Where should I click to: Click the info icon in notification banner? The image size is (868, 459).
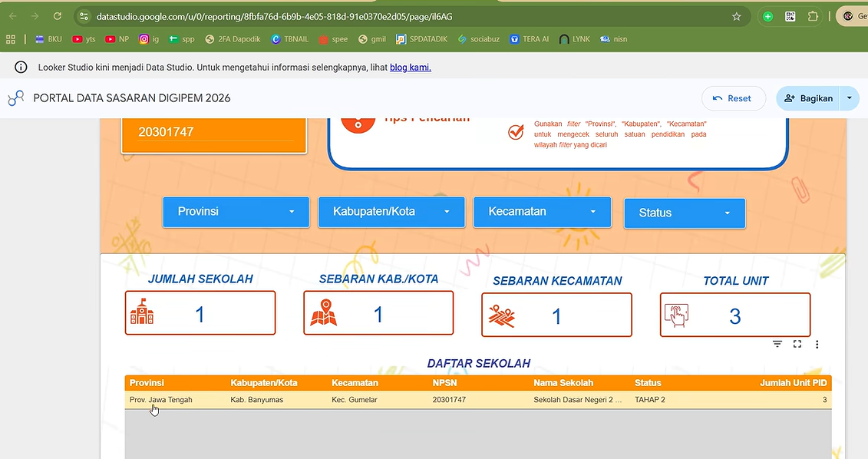[x=21, y=67]
